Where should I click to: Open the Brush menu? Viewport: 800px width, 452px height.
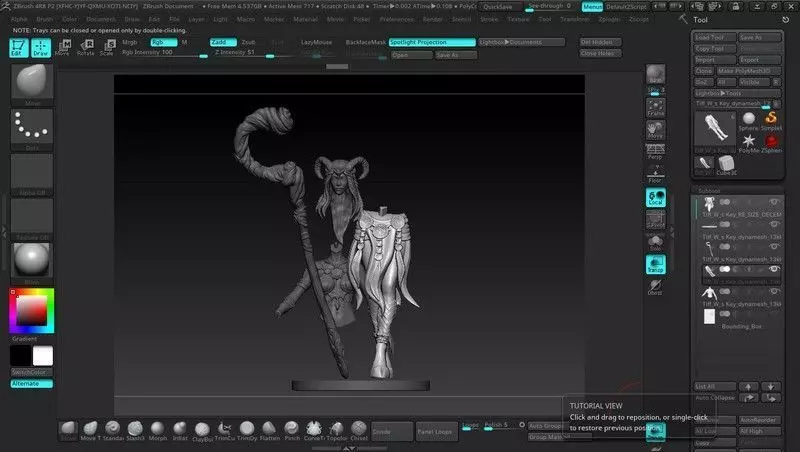(x=44, y=19)
